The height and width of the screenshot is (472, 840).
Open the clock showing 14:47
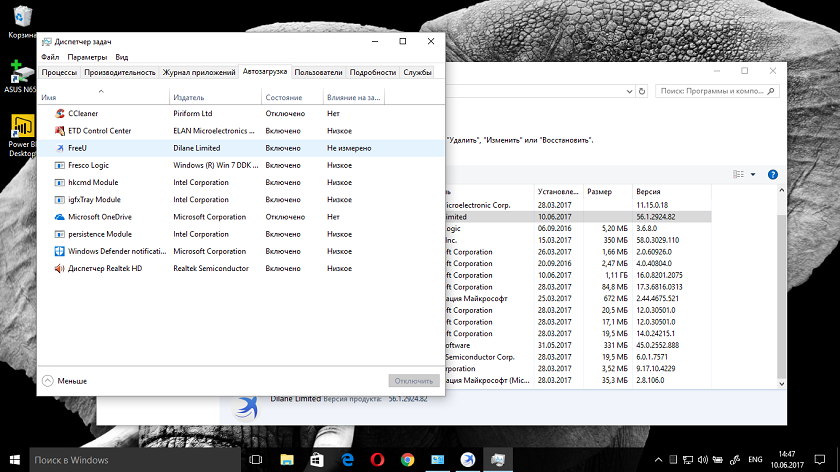click(787, 460)
